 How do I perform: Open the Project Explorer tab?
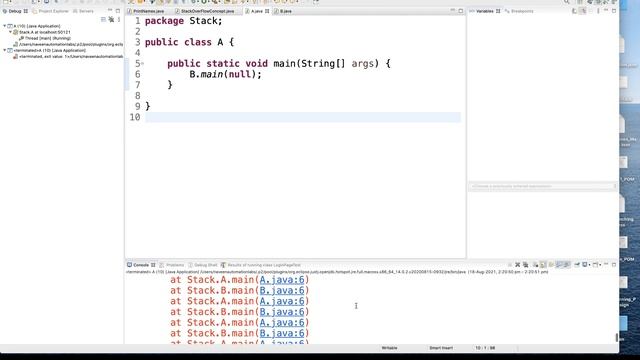click(x=51, y=11)
